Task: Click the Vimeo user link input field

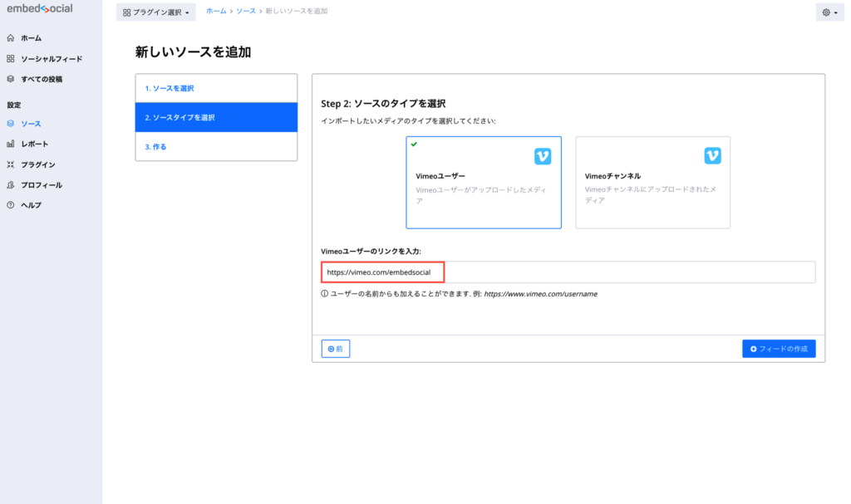Action: point(568,272)
